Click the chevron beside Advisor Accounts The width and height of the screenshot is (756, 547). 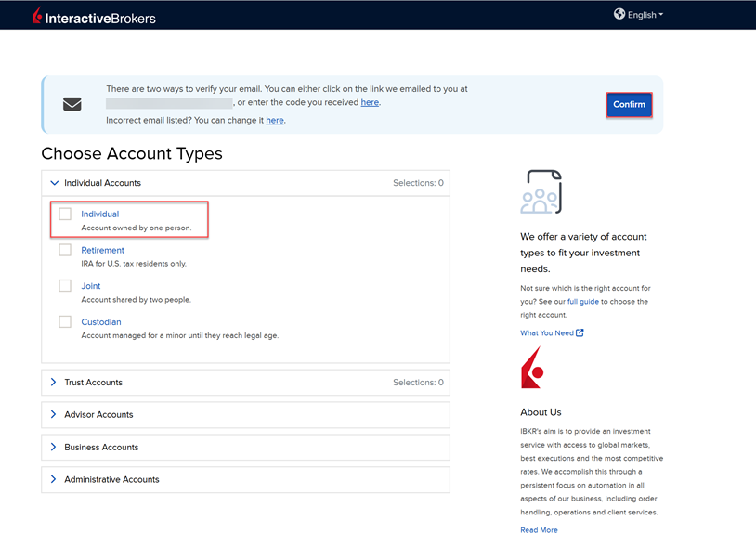click(53, 414)
